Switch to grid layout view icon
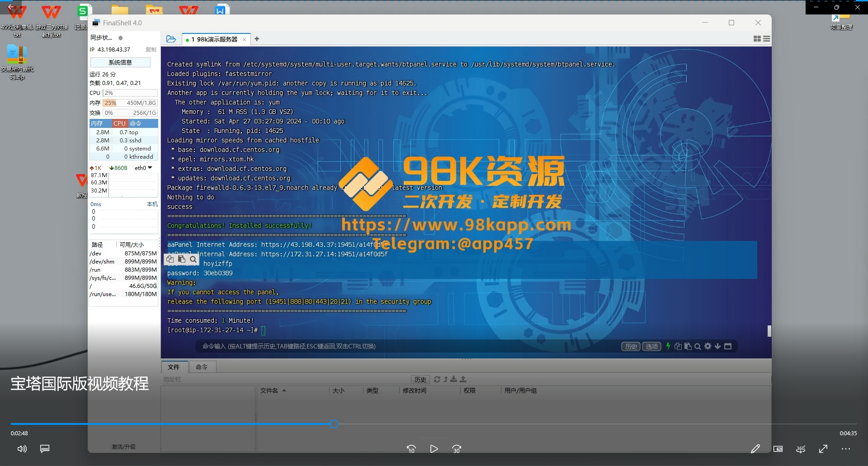The width and height of the screenshot is (868, 466). [x=757, y=39]
